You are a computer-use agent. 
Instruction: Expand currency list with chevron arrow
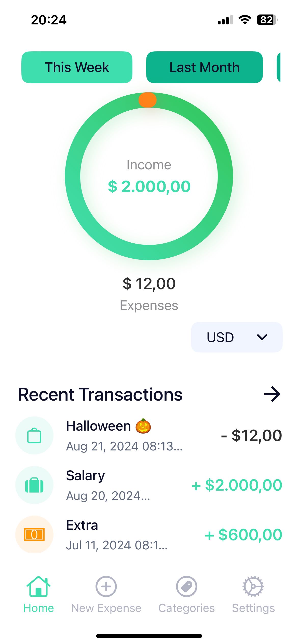click(x=262, y=337)
